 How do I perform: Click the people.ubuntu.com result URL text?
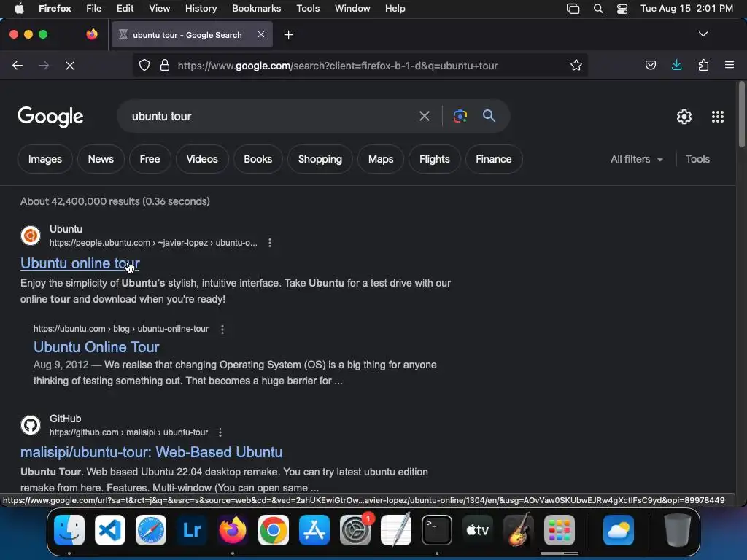153,243
